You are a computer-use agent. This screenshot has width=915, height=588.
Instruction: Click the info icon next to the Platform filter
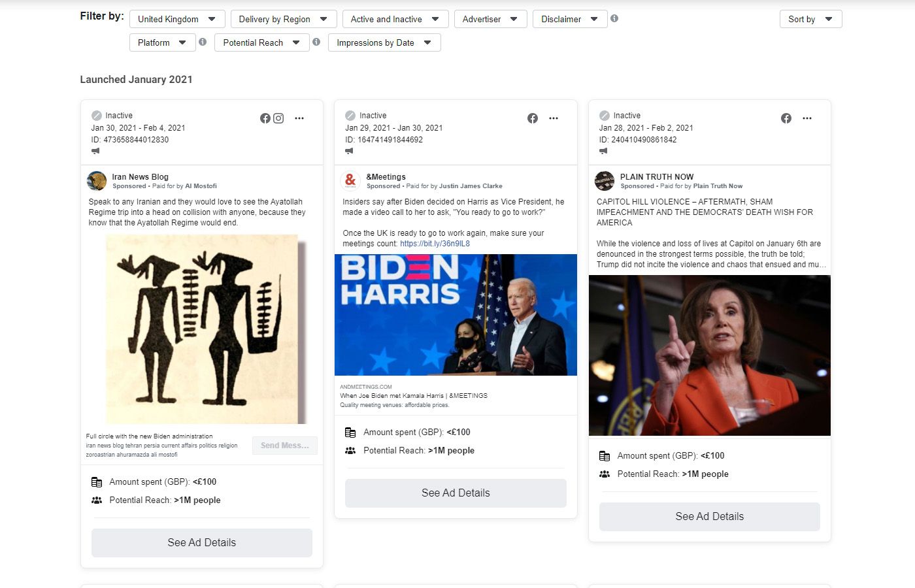point(203,42)
